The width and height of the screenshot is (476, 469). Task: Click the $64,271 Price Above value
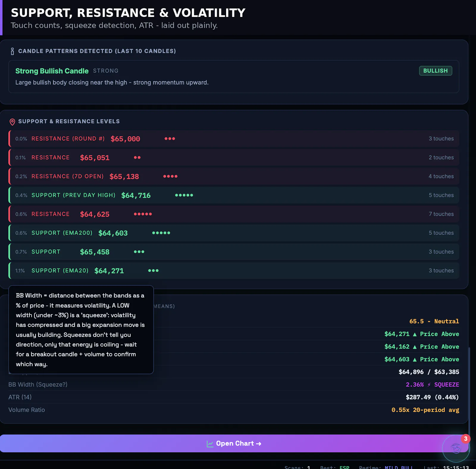[422, 334]
